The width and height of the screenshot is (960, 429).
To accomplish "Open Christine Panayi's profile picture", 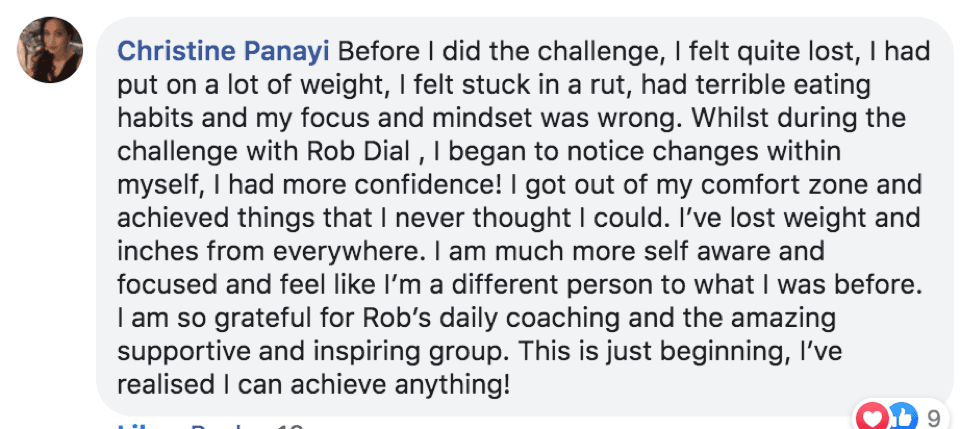I will pos(50,50).
